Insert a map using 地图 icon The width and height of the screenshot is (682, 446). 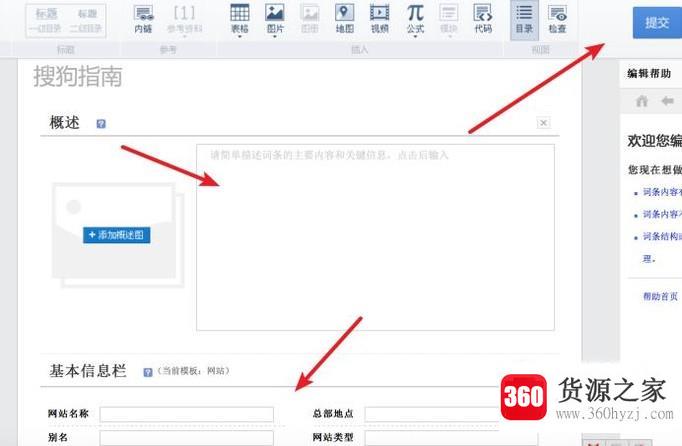coord(344,19)
